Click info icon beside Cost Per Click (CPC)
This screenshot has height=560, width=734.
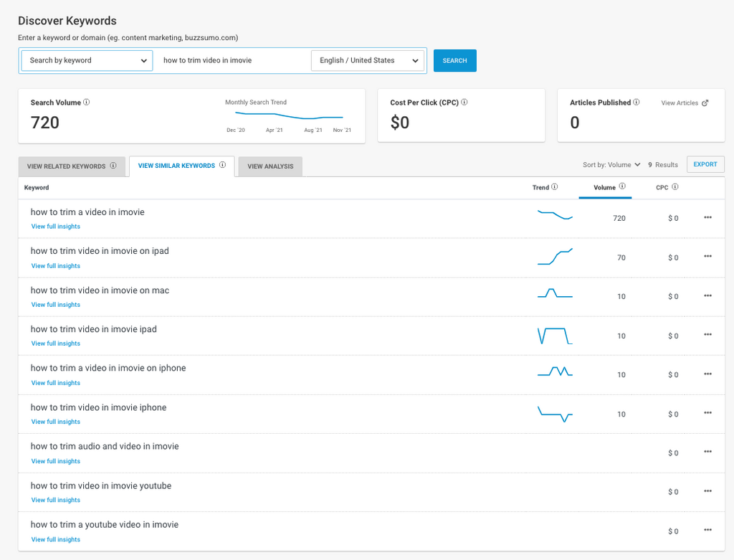pos(464,103)
